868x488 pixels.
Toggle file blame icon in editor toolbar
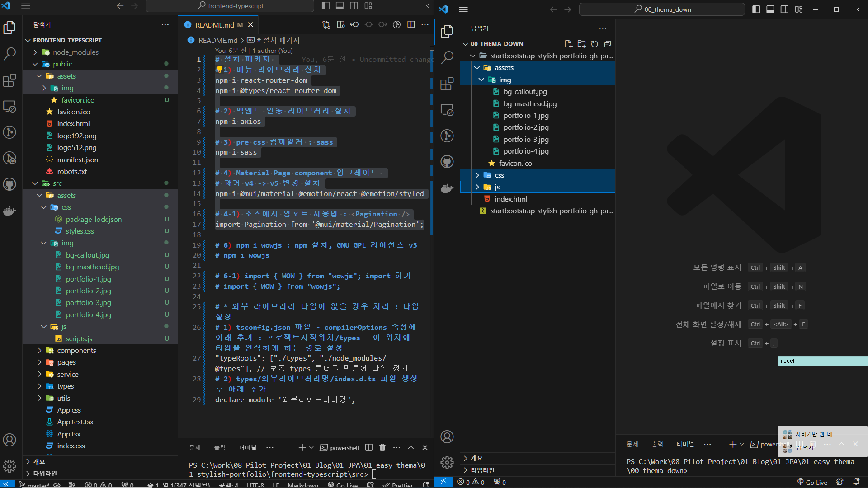coord(396,25)
